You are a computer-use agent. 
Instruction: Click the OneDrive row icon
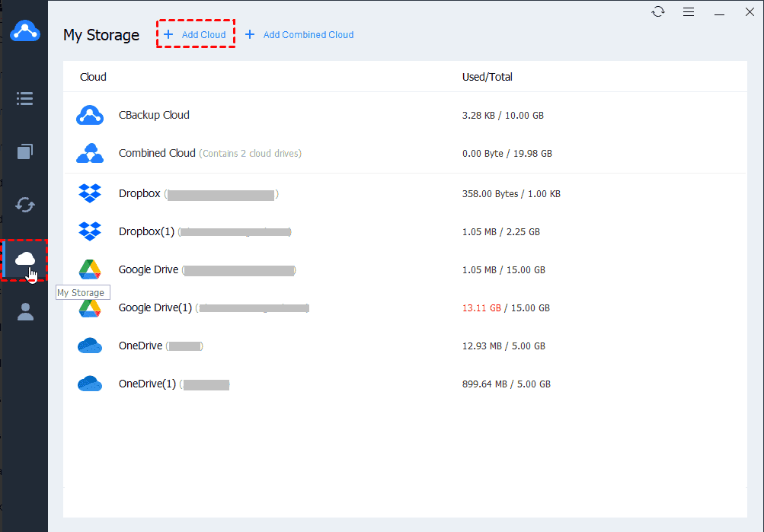pos(90,346)
